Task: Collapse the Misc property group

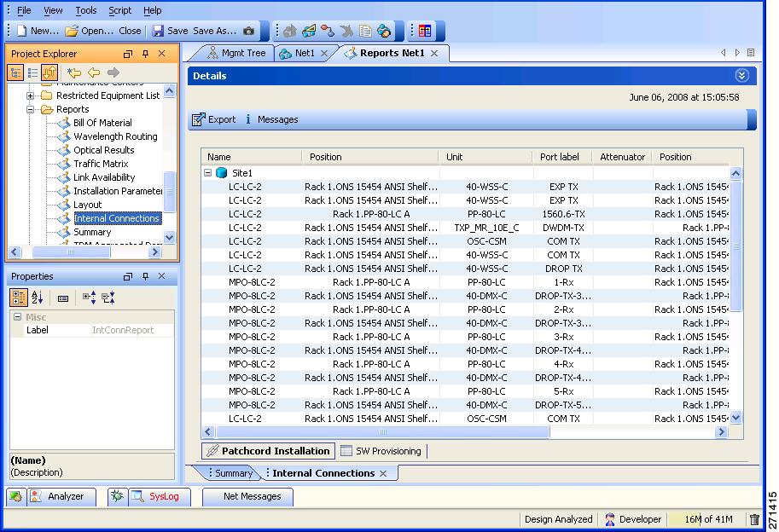Action: (x=17, y=316)
